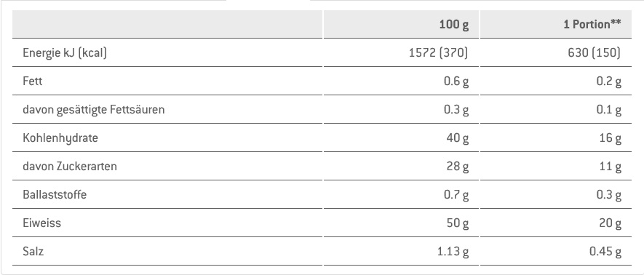Click the 0.1 g saturated fat portion value

point(608,110)
